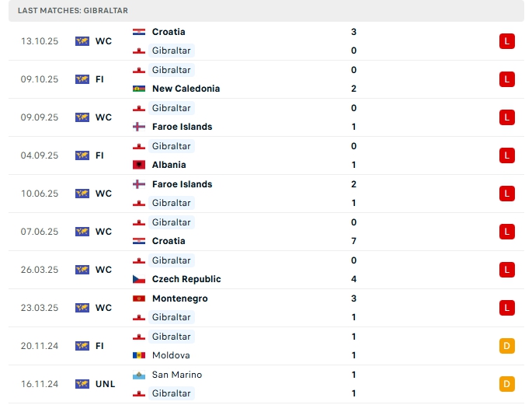Screen dimensions: 532x405
Task: Open the Montenegro team link
Action: click(x=180, y=299)
